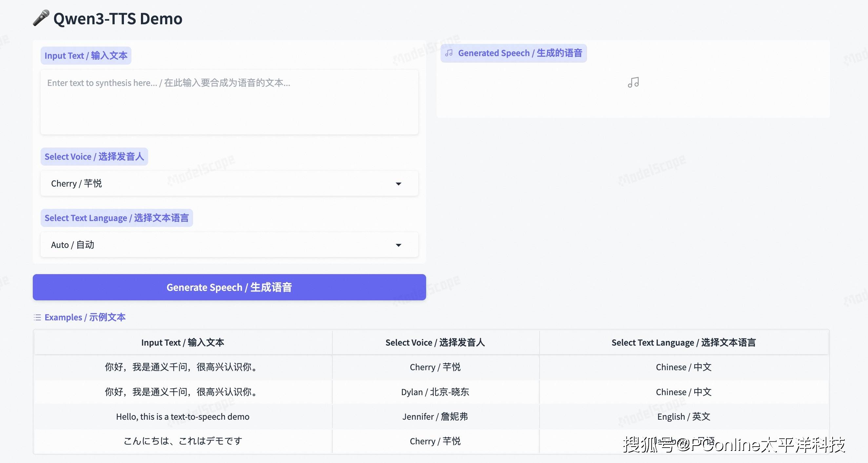The image size is (868, 463).
Task: Click the Generated Speech / 生成的语音 label badge
Action: 514,53
